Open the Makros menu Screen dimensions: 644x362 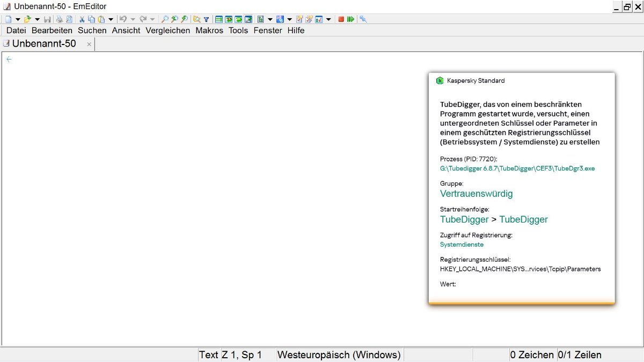[x=209, y=31]
